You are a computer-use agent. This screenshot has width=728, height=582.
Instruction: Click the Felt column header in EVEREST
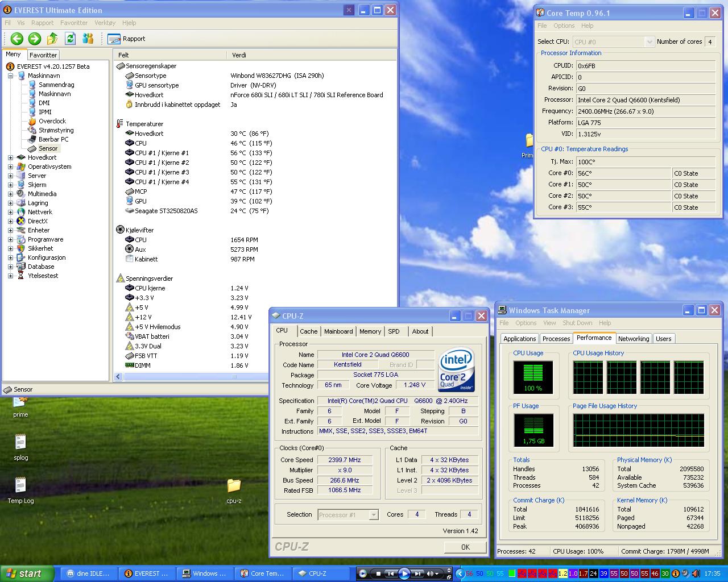(x=171, y=55)
